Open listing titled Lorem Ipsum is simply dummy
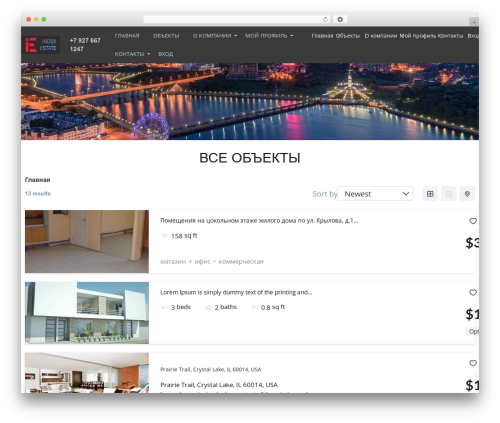This screenshot has width=500, height=423. coord(236,292)
